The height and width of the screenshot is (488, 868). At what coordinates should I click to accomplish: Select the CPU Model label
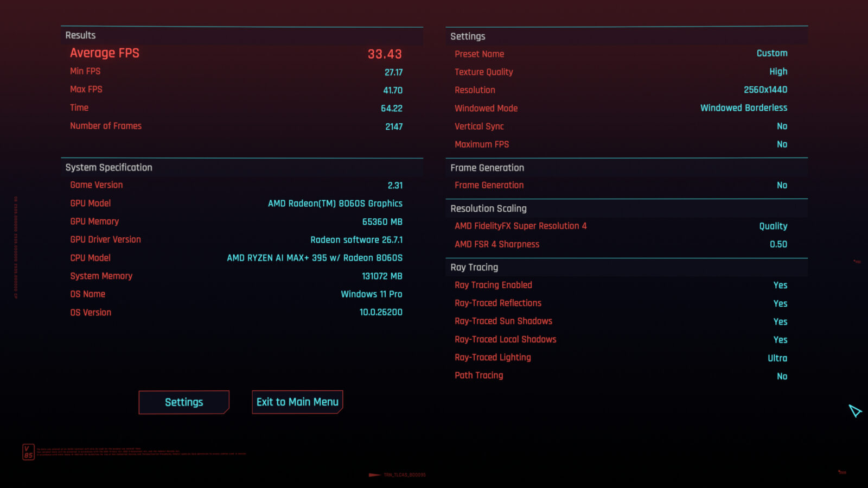click(x=91, y=258)
